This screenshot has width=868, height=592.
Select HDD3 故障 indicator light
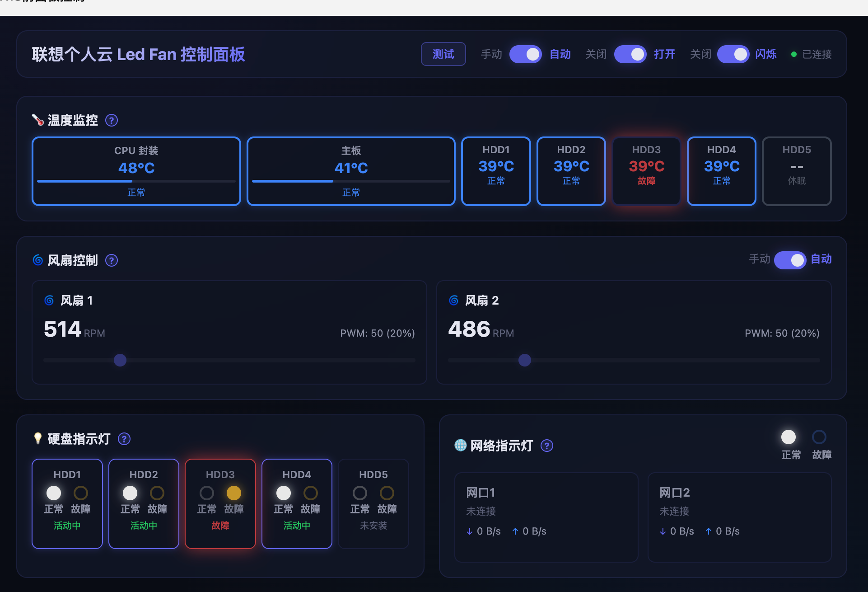coord(234,493)
